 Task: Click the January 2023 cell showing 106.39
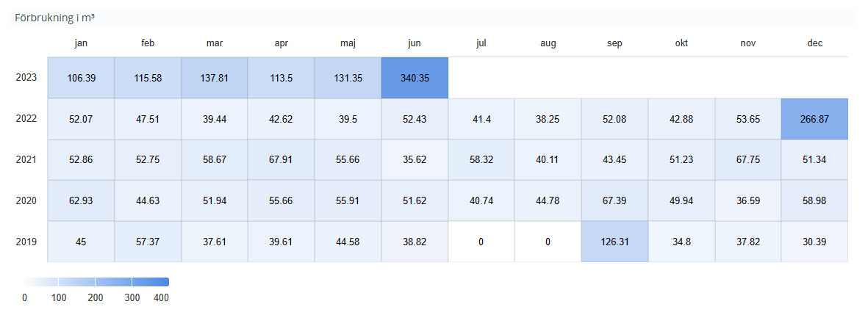(x=81, y=78)
